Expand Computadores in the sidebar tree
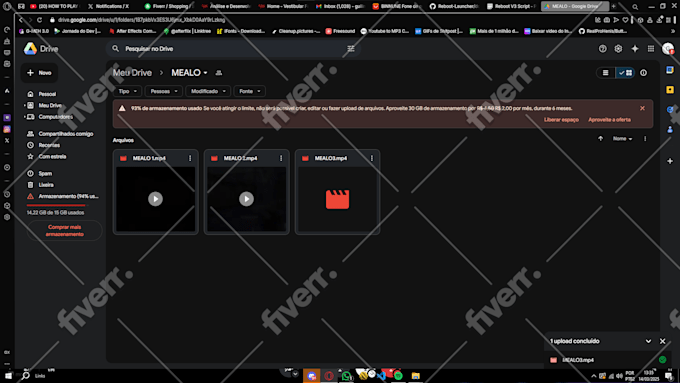 click(x=24, y=117)
